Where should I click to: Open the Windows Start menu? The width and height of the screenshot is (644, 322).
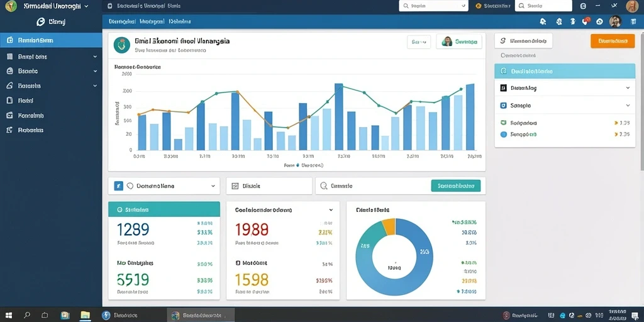(8, 316)
